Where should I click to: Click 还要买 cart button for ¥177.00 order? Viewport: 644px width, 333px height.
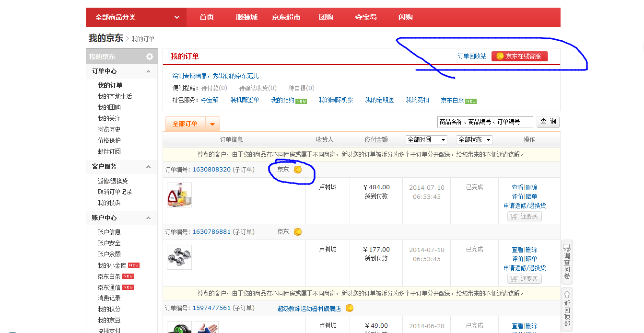(525, 278)
